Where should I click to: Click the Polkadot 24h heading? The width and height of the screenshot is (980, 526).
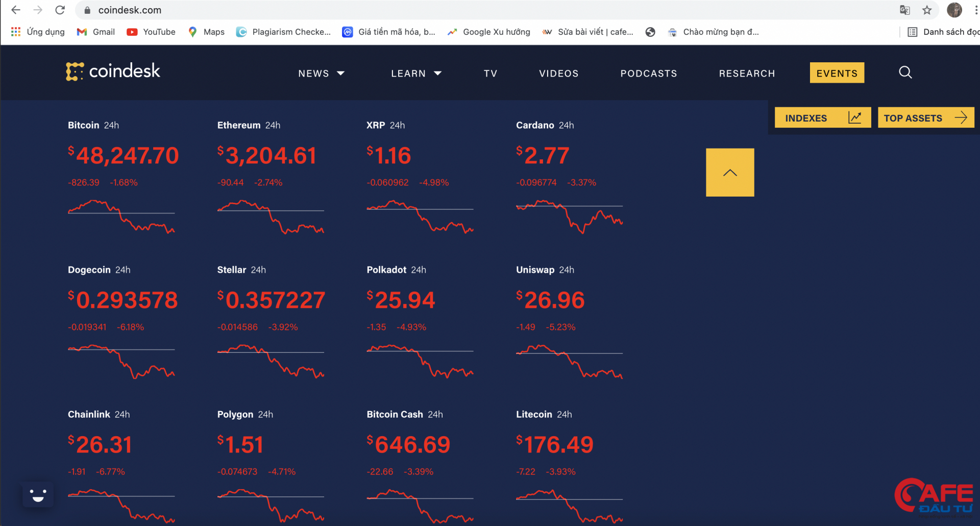point(396,270)
